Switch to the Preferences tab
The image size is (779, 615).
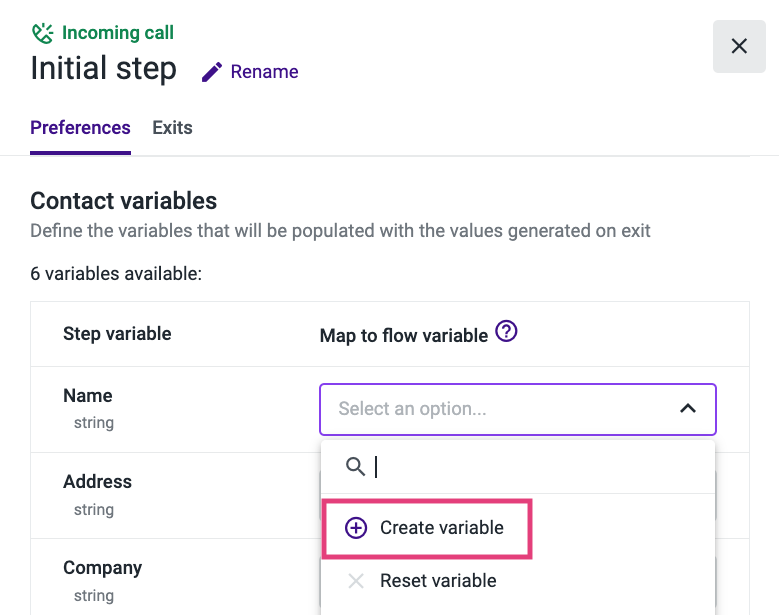coord(80,128)
